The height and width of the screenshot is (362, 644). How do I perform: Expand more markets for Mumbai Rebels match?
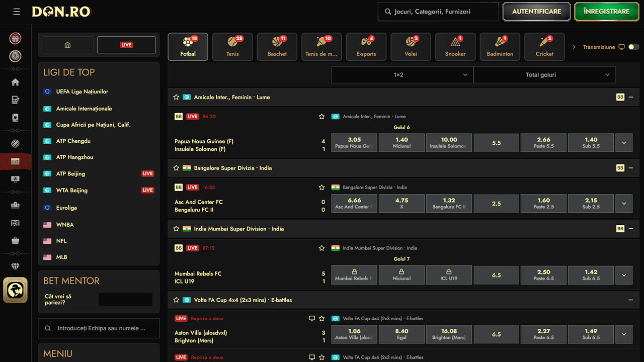[624, 275]
